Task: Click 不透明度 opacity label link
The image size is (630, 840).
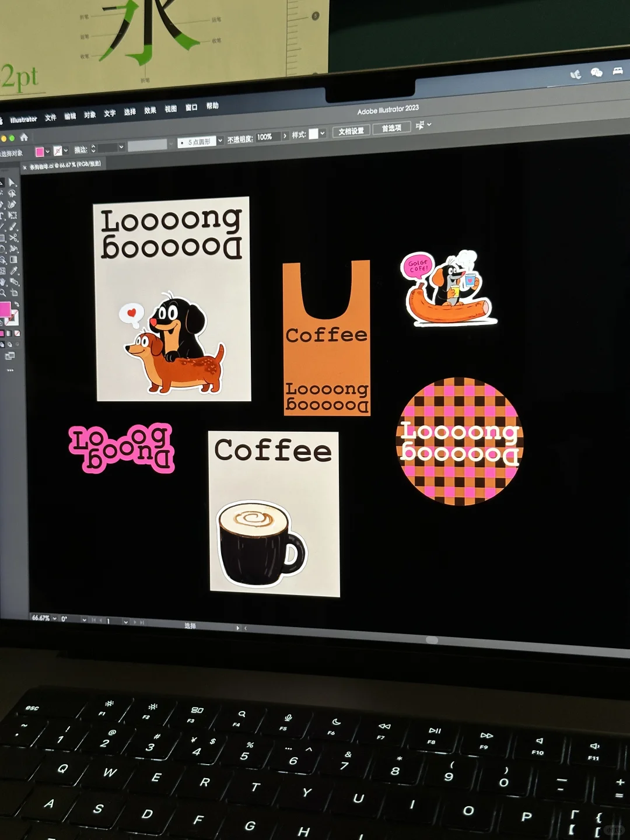Action: 240,139
